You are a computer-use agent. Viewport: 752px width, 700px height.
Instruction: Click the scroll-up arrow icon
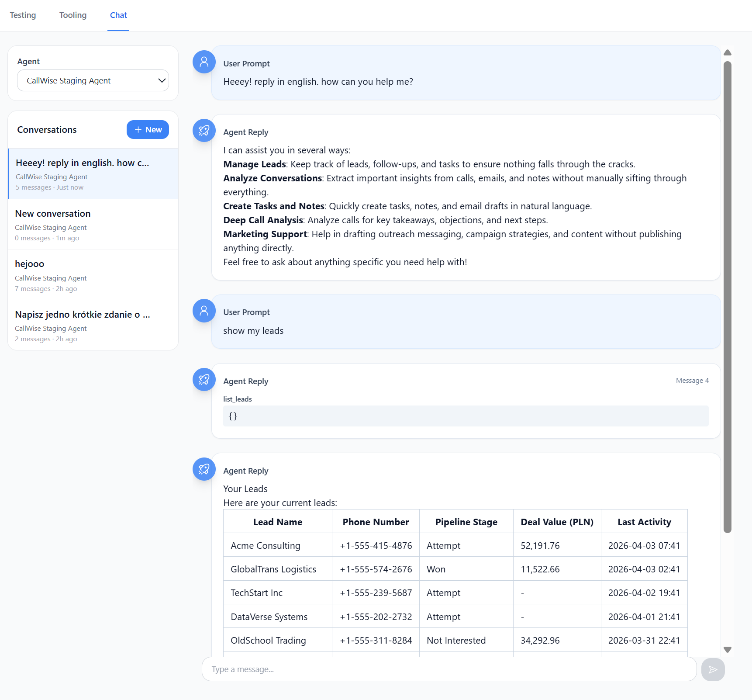pos(727,52)
